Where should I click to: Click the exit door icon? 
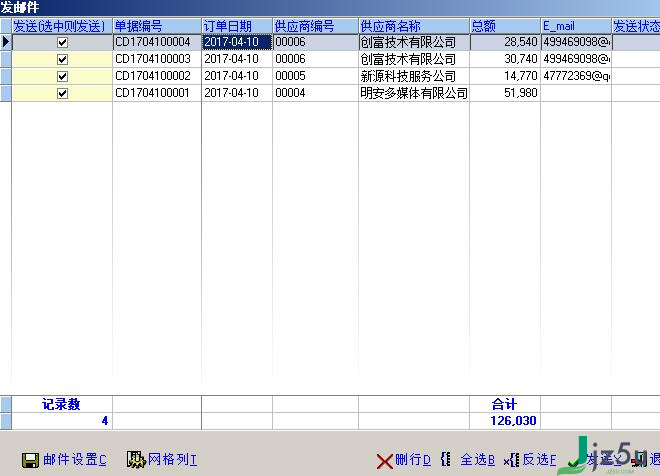[640, 460]
